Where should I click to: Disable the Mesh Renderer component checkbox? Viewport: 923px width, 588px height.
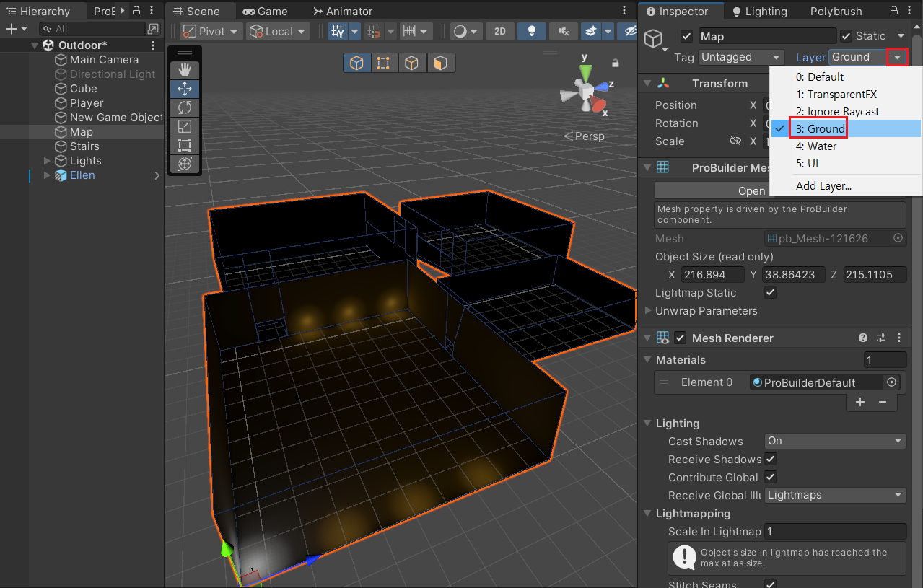pyautogui.click(x=680, y=338)
